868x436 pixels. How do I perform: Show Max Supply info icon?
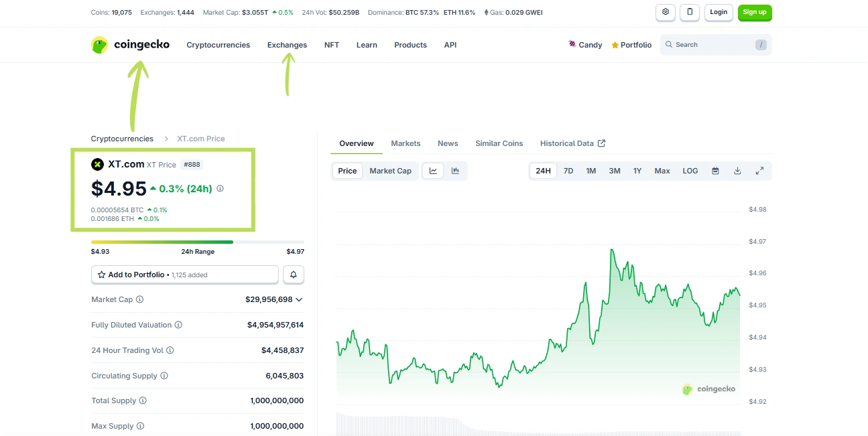141,426
